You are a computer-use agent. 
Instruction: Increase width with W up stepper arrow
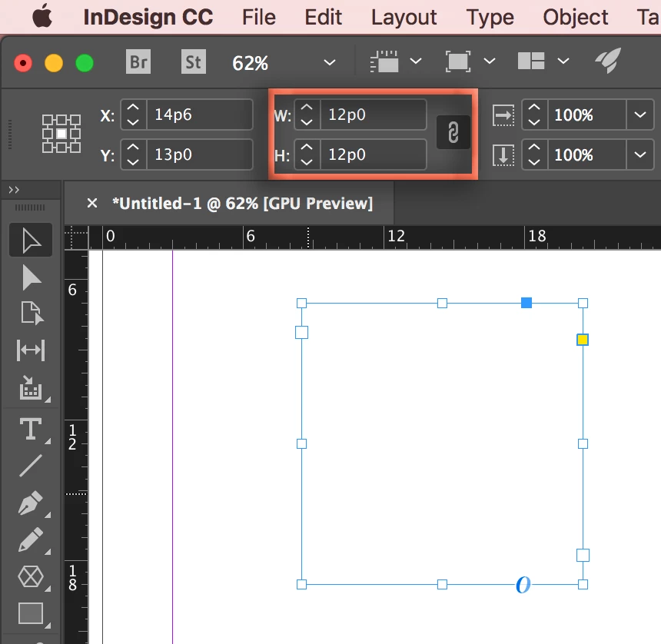tap(307, 108)
